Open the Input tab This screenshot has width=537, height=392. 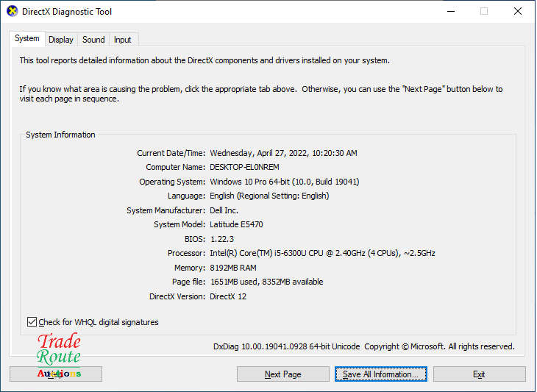pos(123,40)
